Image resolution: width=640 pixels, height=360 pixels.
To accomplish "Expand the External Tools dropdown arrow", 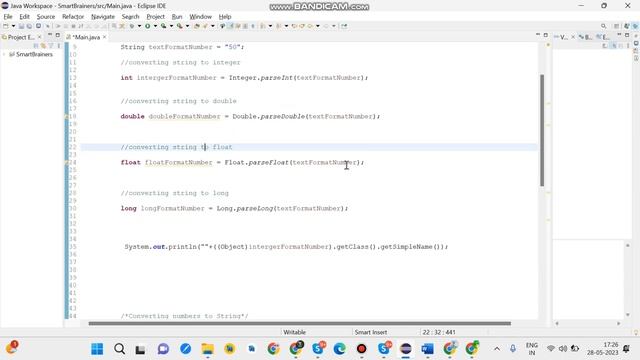I will pyautogui.click(x=187, y=26).
